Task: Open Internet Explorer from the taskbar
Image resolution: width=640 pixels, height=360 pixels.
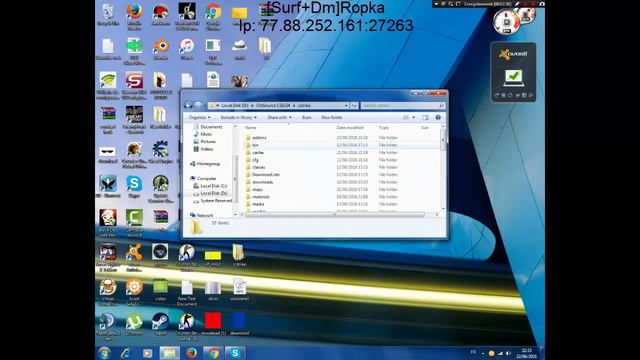Action: coord(126,353)
